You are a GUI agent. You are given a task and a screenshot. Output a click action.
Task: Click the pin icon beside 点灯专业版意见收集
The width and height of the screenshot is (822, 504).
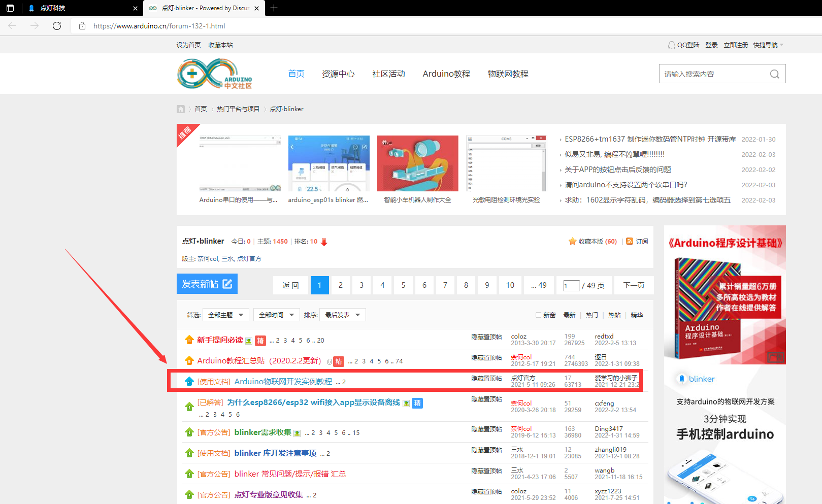click(189, 495)
